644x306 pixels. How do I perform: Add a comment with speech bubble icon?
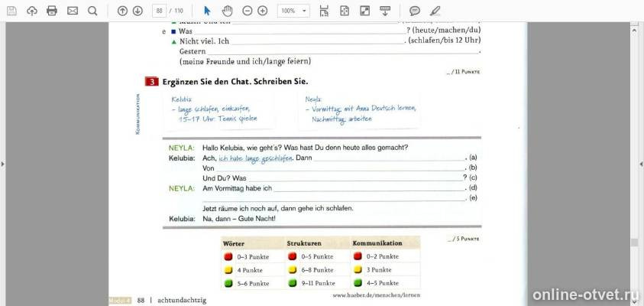415,11
